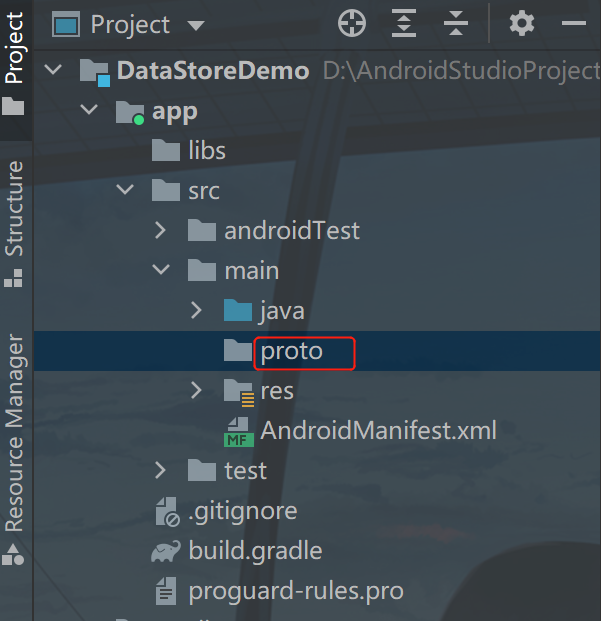Select the DataStoreDemo project root
The width and height of the screenshot is (601, 621).
click(213, 71)
